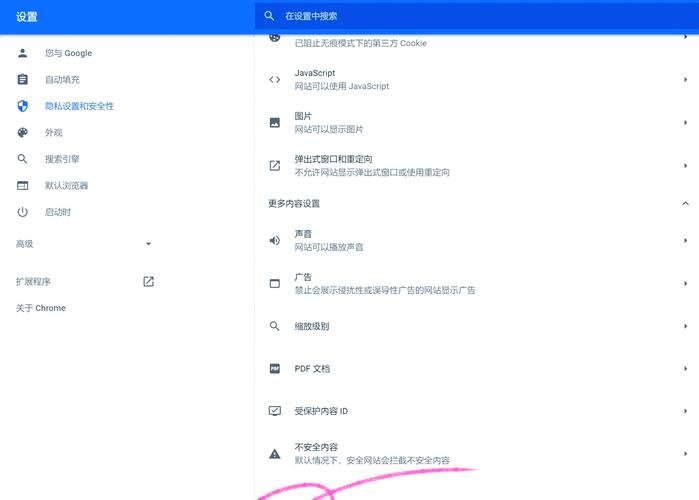Click the speaker icon for 声音
The image size is (699, 500).
pyautogui.click(x=275, y=241)
